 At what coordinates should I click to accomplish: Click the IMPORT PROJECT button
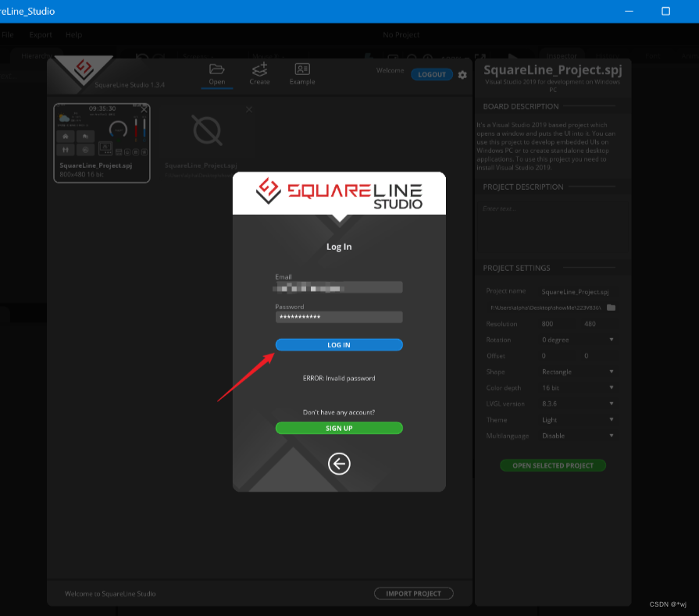click(414, 593)
